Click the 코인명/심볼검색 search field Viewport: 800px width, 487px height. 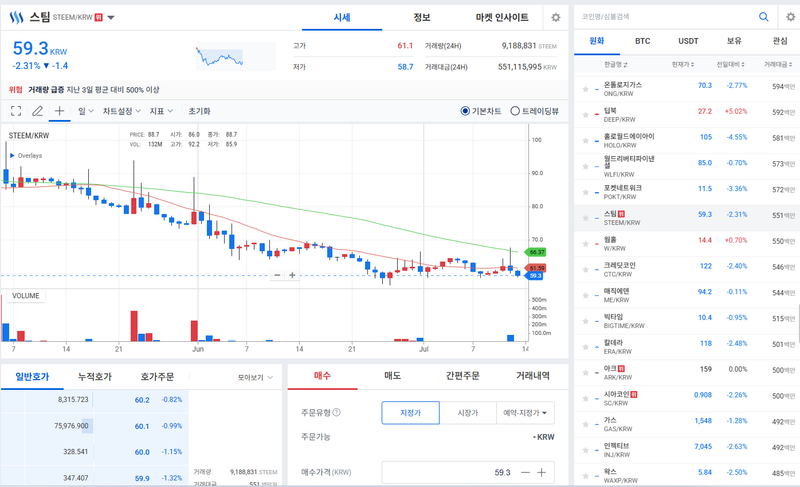(668, 17)
